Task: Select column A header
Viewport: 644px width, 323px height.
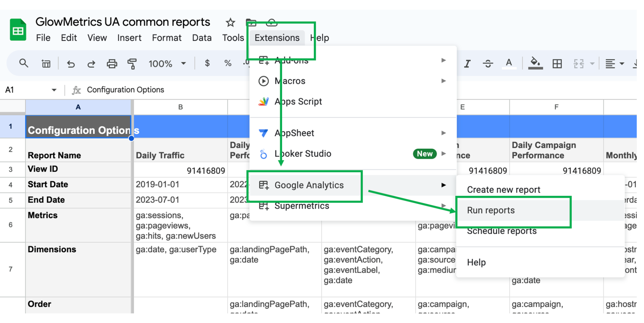Action: tap(78, 107)
